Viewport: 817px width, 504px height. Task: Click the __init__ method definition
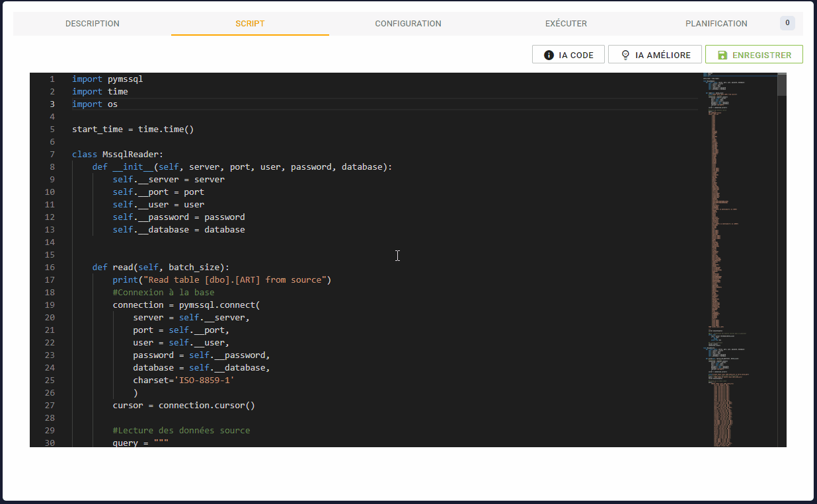242,166
